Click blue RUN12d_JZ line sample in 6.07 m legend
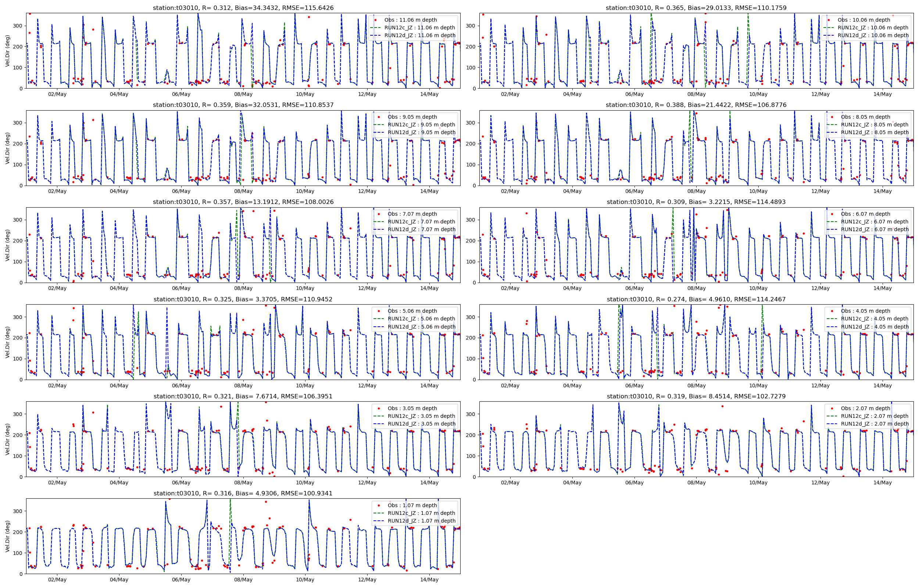Screen dimensions: 919x588 [x=832, y=229]
